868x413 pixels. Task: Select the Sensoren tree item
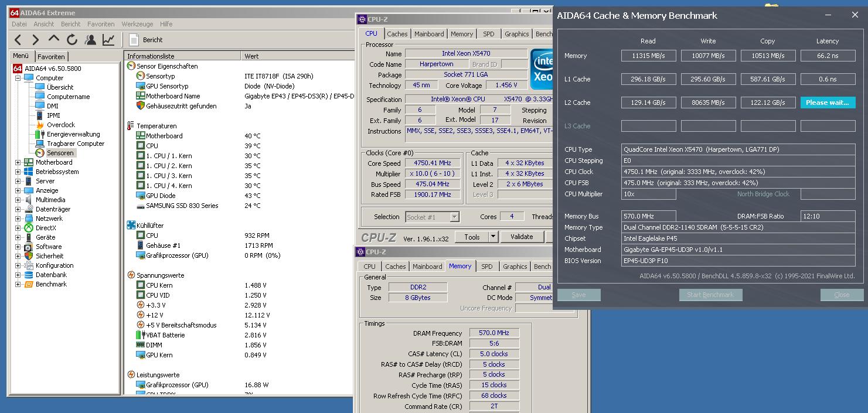(x=60, y=153)
